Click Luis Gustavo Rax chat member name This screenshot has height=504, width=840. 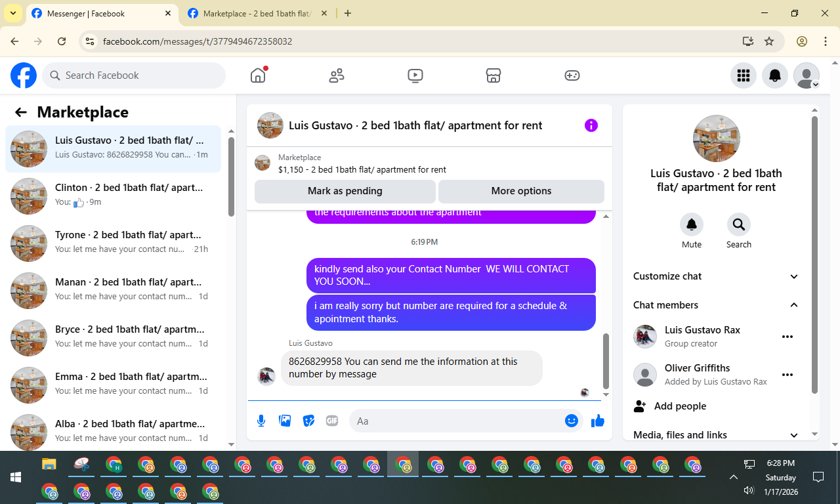[x=702, y=330]
